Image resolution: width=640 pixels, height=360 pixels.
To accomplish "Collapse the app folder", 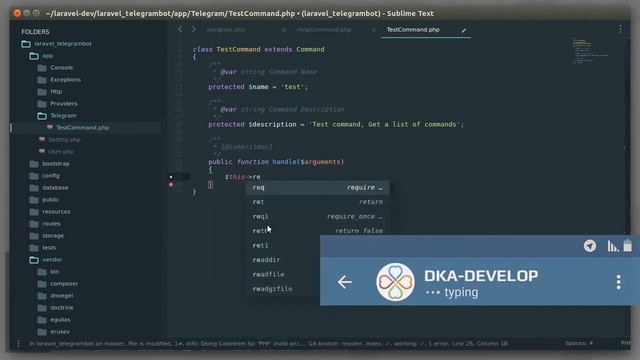I will tap(41, 56).
